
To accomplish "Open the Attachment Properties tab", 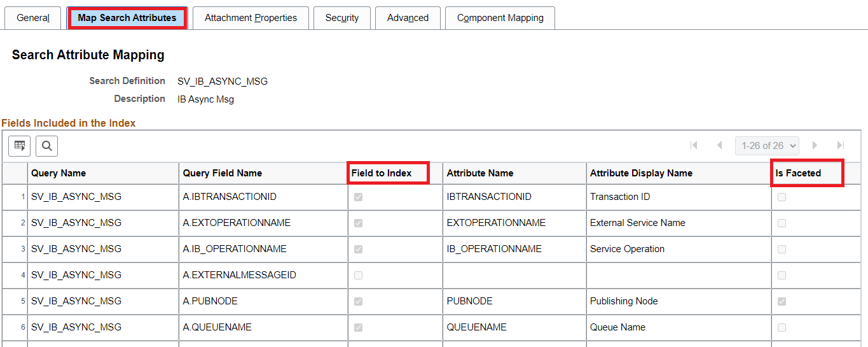I will (251, 18).
